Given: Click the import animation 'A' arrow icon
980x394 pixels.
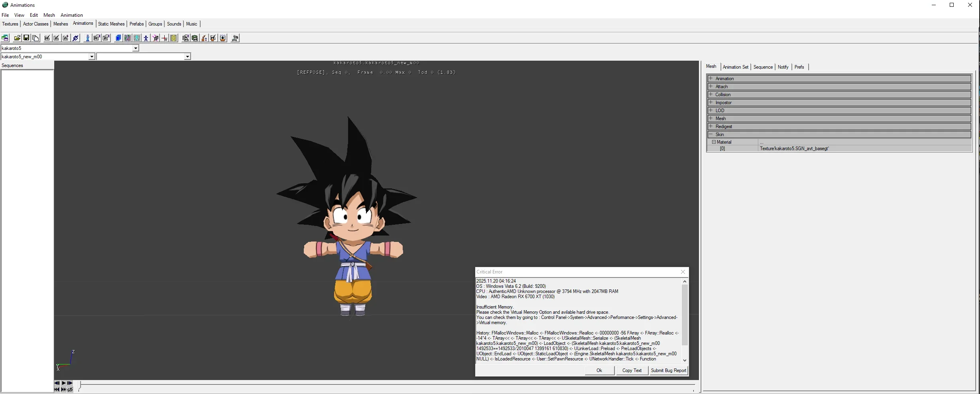Looking at the screenshot, I should point(57,38).
